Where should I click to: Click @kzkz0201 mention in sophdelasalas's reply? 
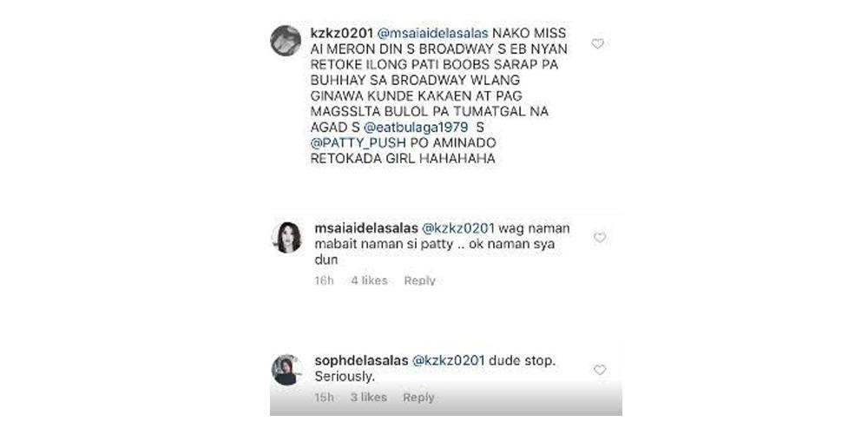pos(449,360)
